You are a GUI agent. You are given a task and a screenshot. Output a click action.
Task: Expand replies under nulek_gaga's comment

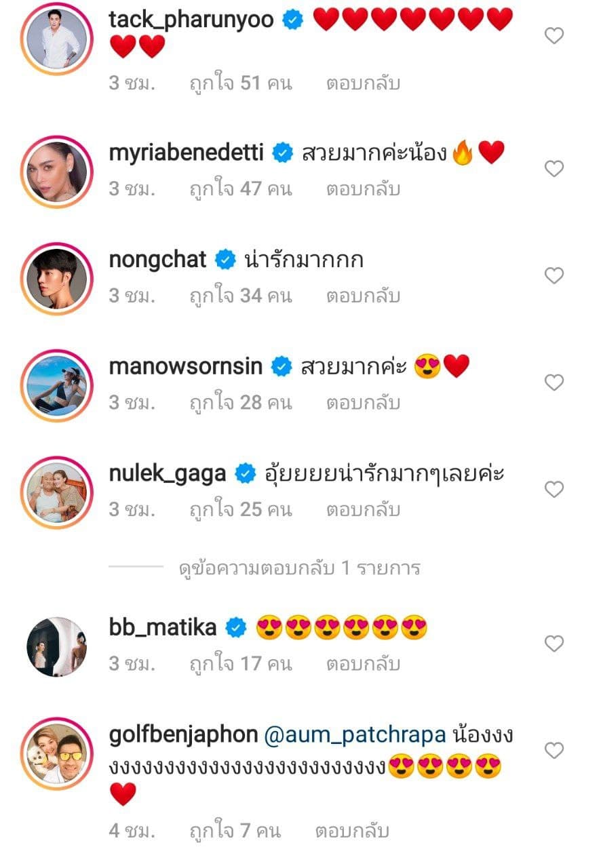[298, 568]
